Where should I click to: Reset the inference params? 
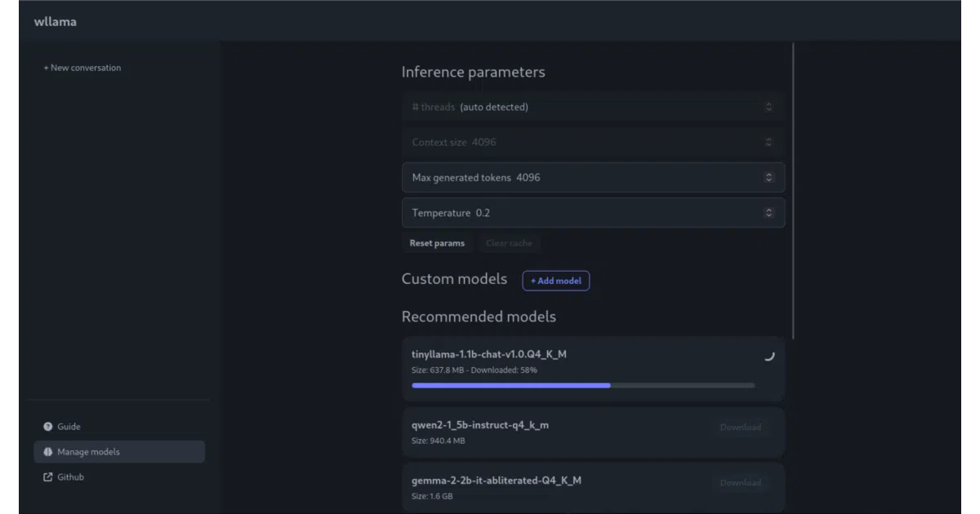pyautogui.click(x=437, y=243)
